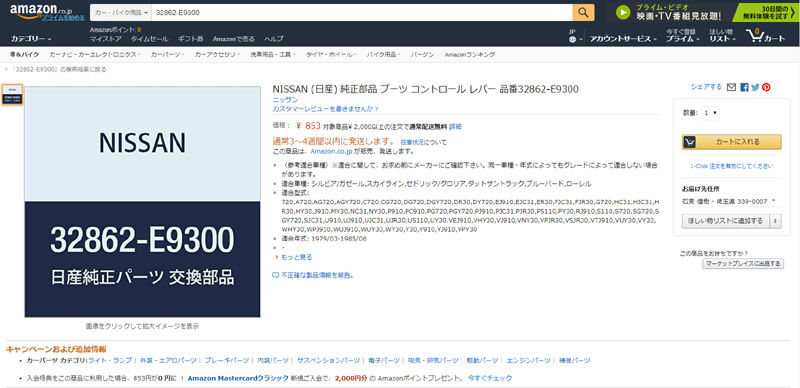Screen dimensions: 800x388
Task: Share via the email envelope icon
Action: 731,87
